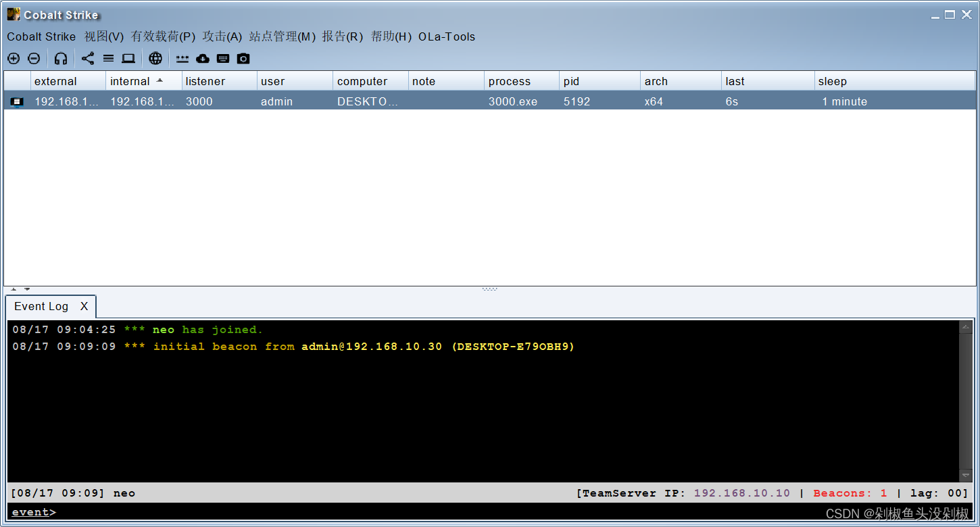Switch to session table view via three-lines icon

pos(108,59)
